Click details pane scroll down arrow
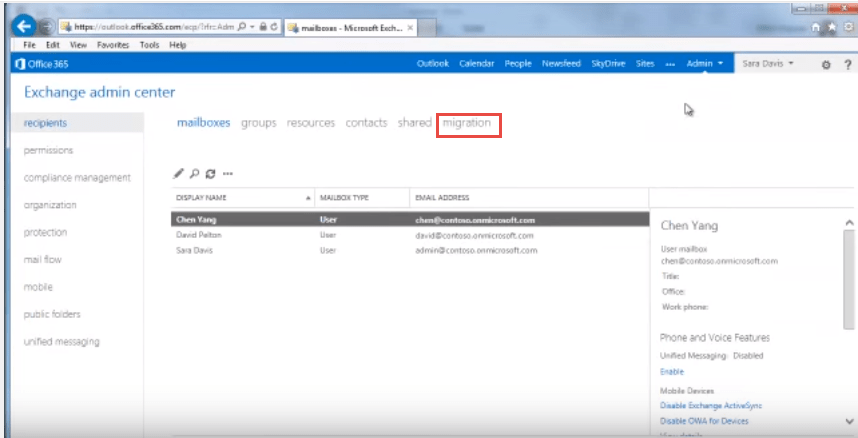The width and height of the screenshot is (858, 438). [849, 422]
